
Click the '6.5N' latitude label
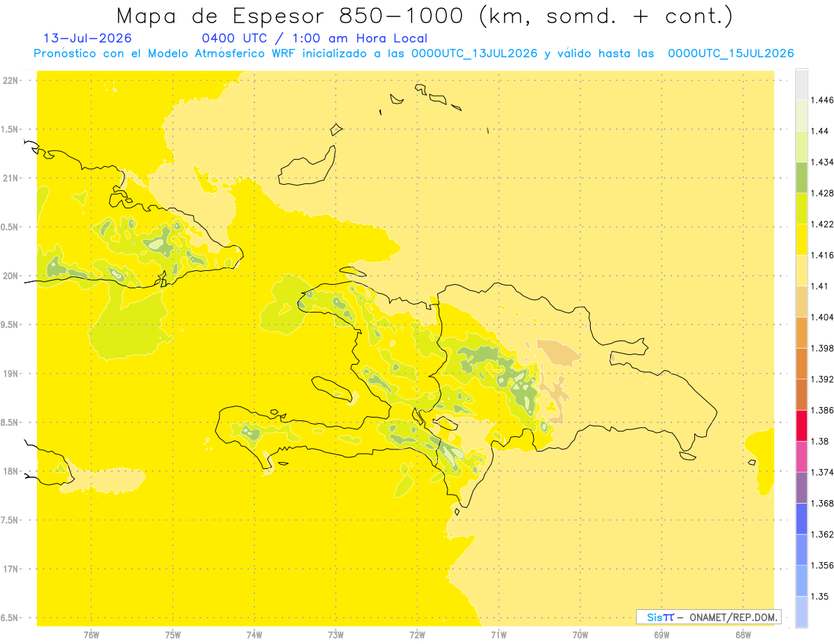(10, 618)
